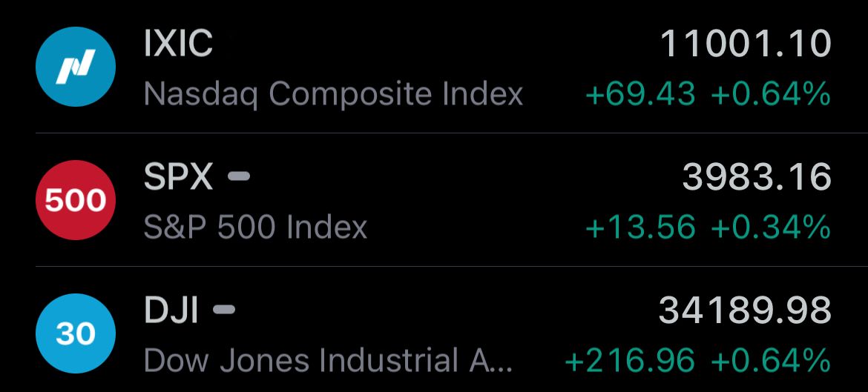The width and height of the screenshot is (868, 392).
Task: Select the truncated Dow Jones Industrial name
Action: tap(328, 360)
